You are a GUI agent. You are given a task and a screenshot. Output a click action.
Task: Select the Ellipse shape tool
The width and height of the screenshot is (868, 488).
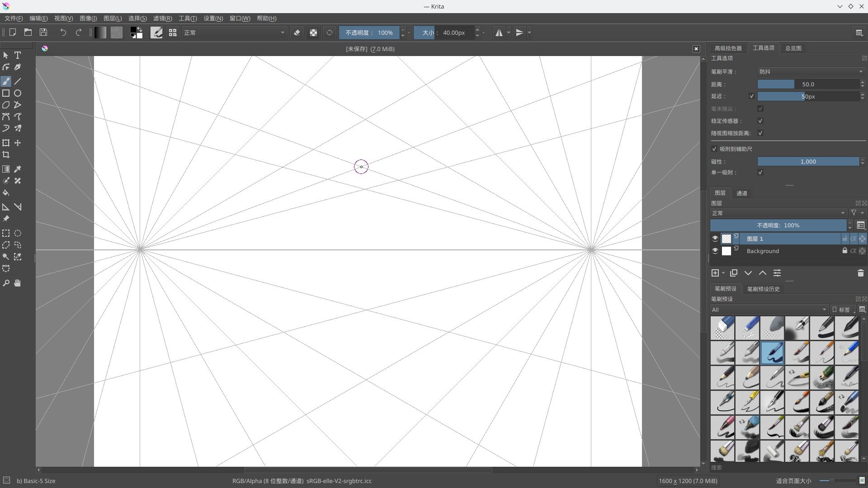tap(18, 93)
